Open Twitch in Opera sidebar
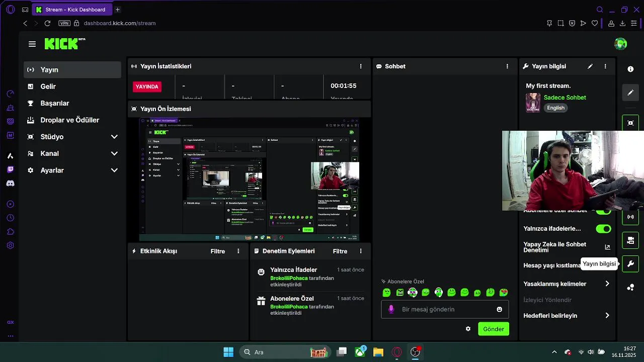Screen dimensions: 644x362 (10, 169)
